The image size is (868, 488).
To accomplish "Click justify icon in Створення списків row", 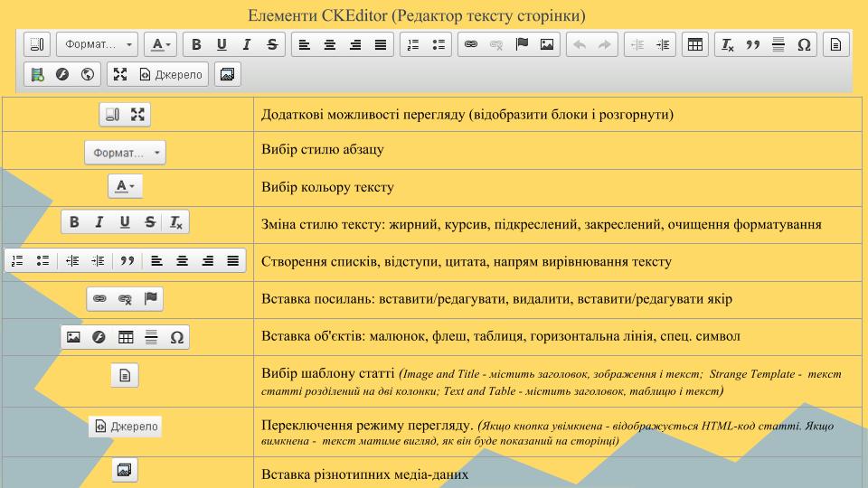I will coord(233,260).
